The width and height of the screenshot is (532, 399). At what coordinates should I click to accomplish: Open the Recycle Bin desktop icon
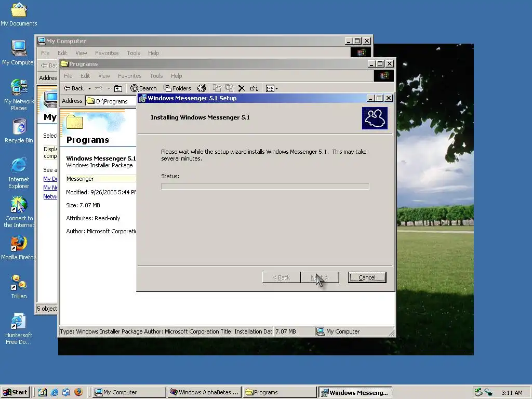click(x=19, y=130)
